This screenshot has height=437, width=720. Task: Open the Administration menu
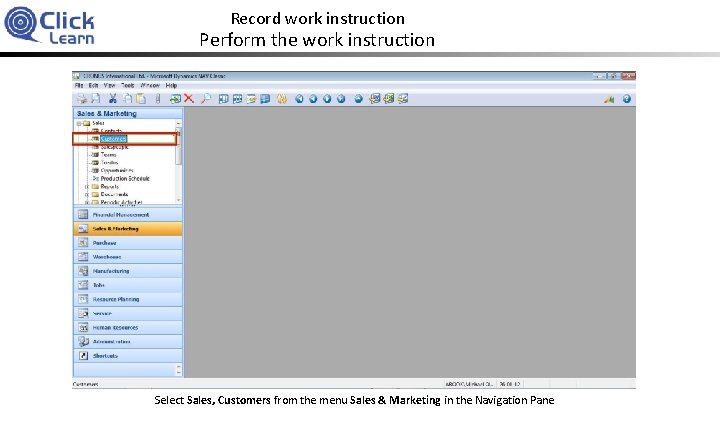coord(128,342)
